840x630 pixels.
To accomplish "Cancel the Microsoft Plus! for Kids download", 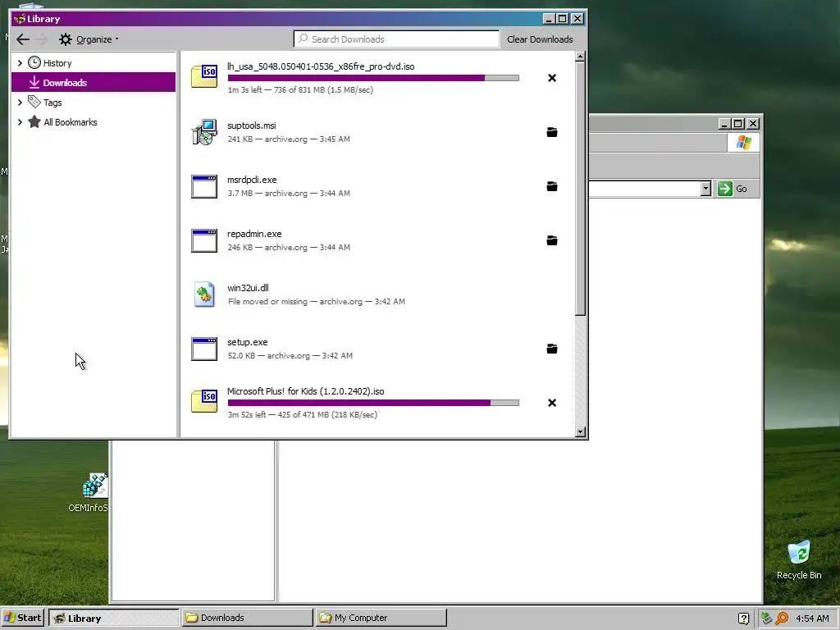I will point(552,403).
